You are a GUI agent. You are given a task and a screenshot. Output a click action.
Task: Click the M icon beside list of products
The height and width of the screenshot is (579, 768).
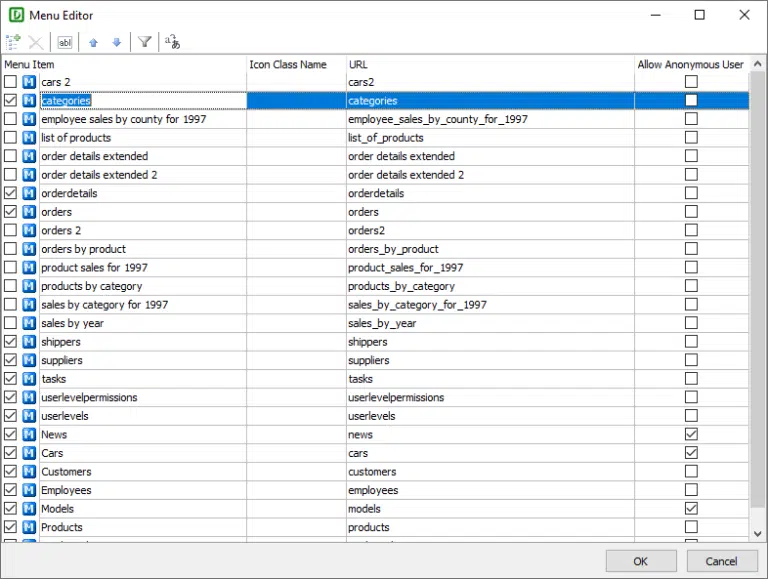tap(29, 138)
